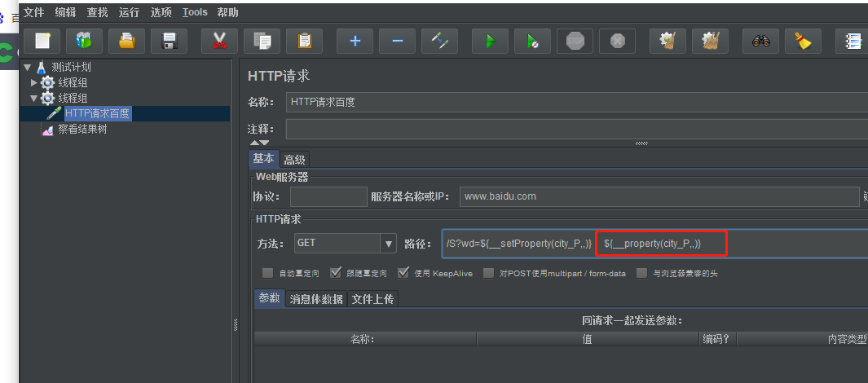Open the 帮助 menu
This screenshot has width=868, height=383.
pyautogui.click(x=228, y=11)
